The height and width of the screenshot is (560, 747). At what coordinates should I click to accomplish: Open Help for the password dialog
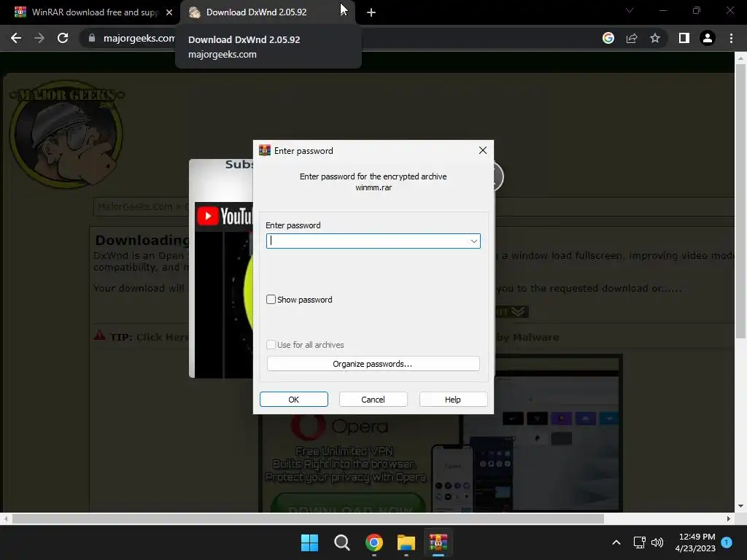pyautogui.click(x=452, y=399)
